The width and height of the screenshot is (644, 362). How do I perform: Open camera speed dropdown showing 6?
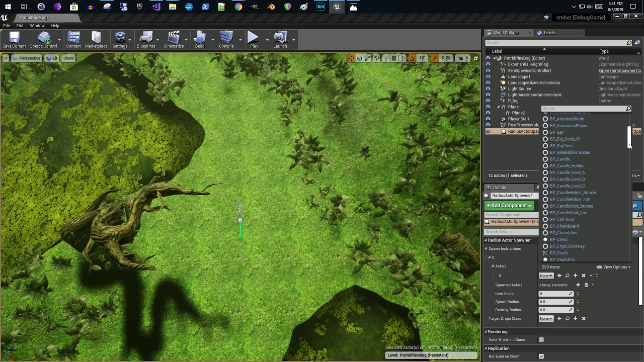(x=463, y=58)
